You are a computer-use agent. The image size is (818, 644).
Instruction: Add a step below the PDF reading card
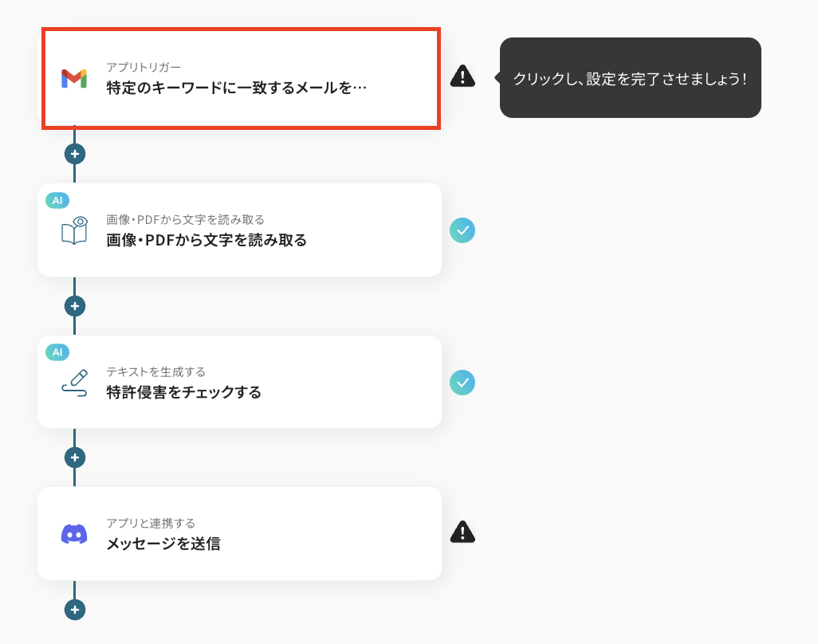75,306
